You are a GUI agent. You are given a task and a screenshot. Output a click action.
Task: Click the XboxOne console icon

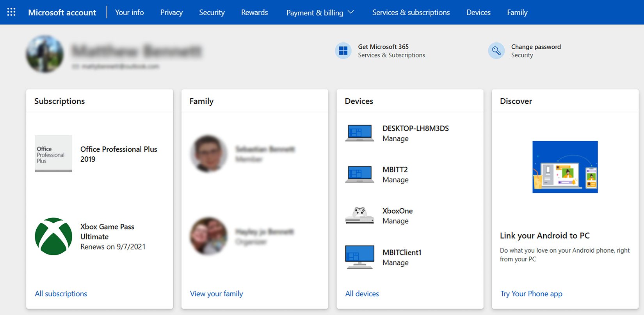tap(360, 216)
